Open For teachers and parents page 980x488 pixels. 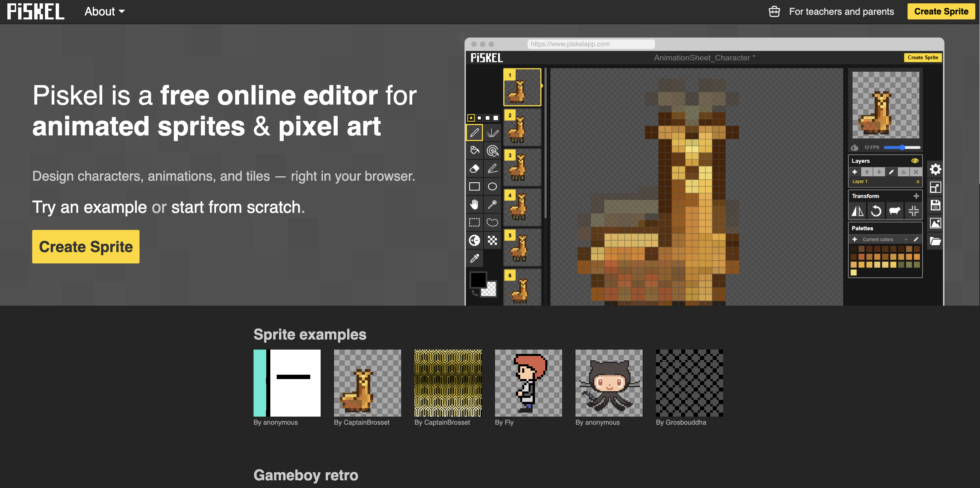(x=841, y=11)
